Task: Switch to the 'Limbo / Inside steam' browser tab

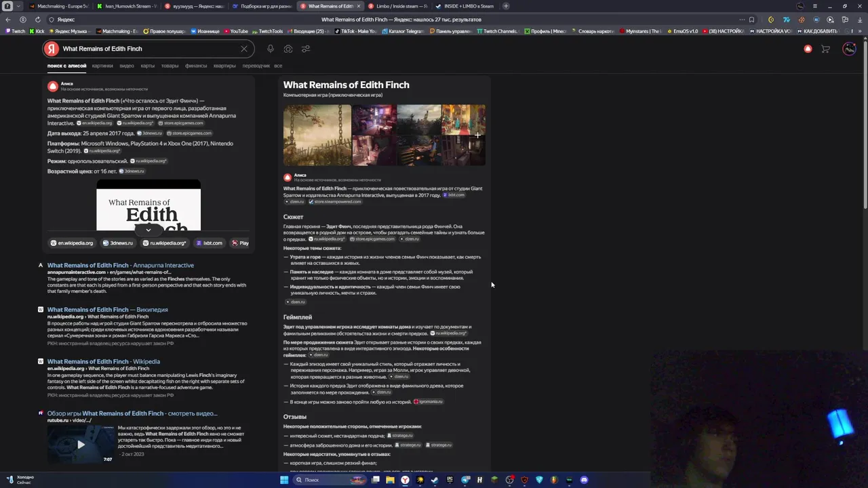Action: tap(398, 6)
